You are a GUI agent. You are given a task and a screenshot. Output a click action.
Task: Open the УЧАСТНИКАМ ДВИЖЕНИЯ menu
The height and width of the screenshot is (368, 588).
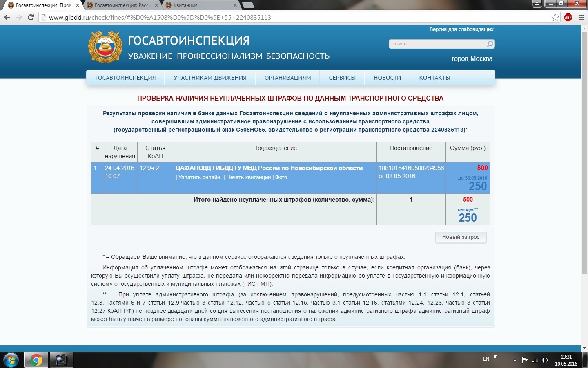click(x=210, y=78)
